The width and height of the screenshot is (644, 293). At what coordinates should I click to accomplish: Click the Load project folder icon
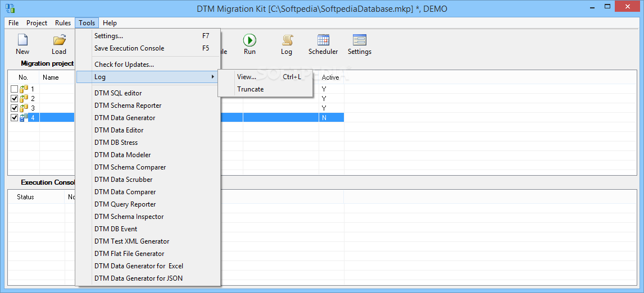coord(59,40)
